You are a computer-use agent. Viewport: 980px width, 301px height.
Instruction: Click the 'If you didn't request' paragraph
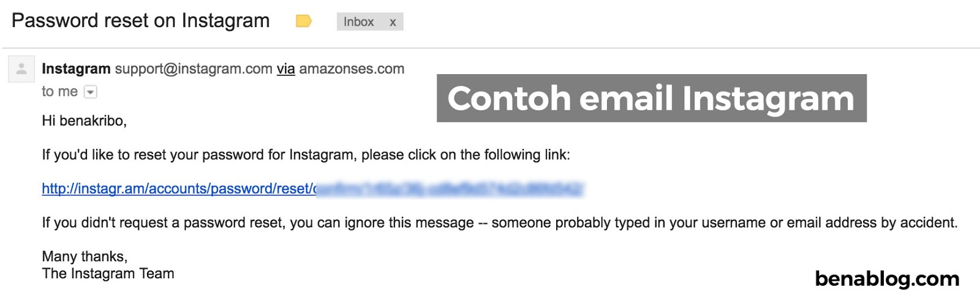[x=499, y=223]
